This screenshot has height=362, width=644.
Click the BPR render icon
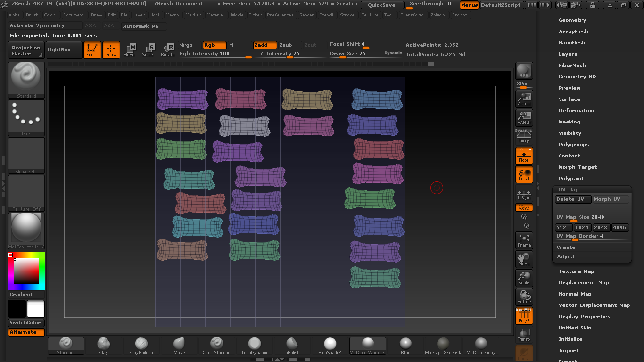tap(524, 71)
